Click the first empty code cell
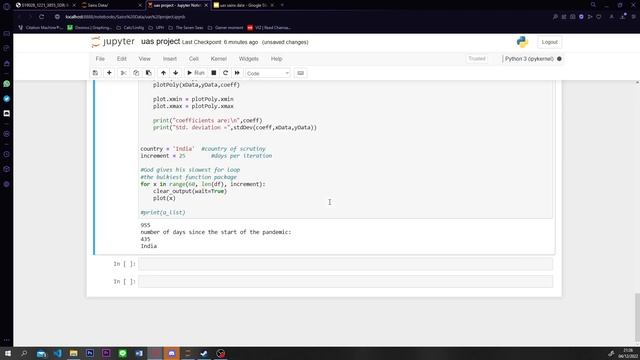Viewport: 640px width, 360px height. click(x=346, y=264)
